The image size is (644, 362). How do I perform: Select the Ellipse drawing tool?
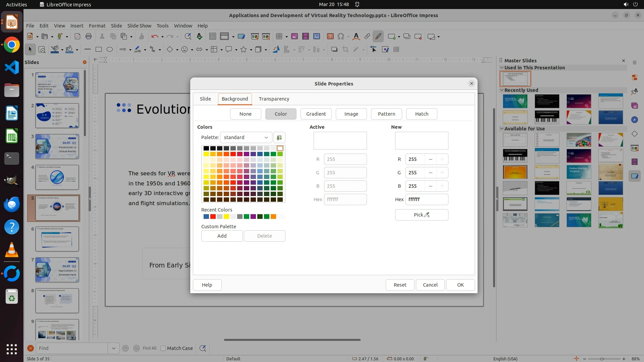pos(109,49)
